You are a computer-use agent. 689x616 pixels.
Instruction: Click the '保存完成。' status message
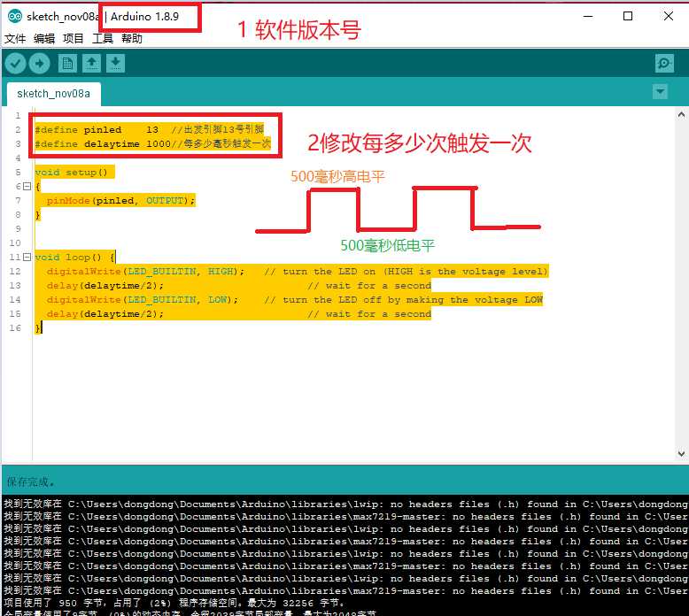coord(31,482)
